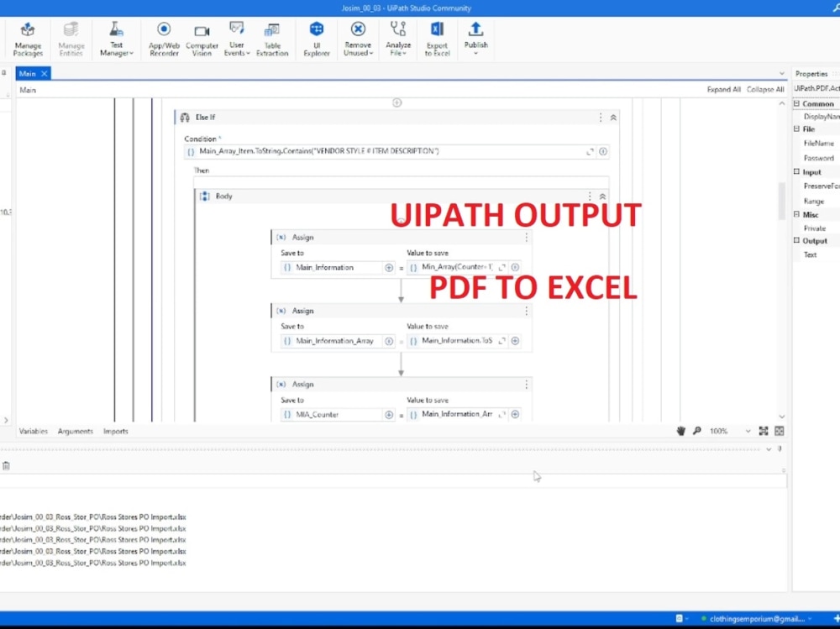
Task: Click plus beside Main_Information_Array field
Action: point(389,341)
